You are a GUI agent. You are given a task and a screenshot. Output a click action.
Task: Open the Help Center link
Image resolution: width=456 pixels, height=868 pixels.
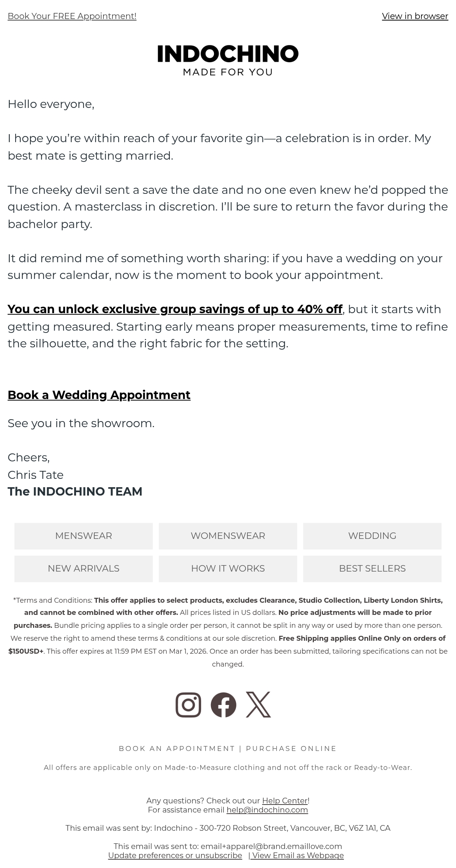coord(285,800)
